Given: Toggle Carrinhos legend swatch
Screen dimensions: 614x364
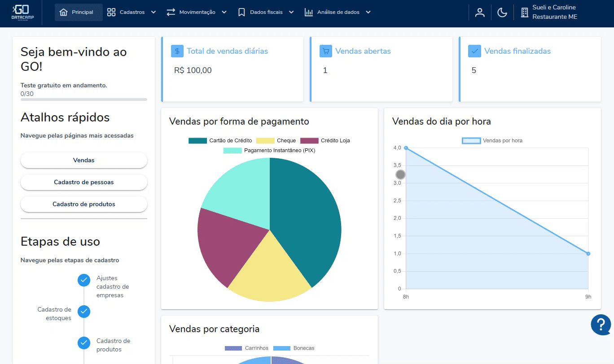Looking at the screenshot, I should (233, 348).
